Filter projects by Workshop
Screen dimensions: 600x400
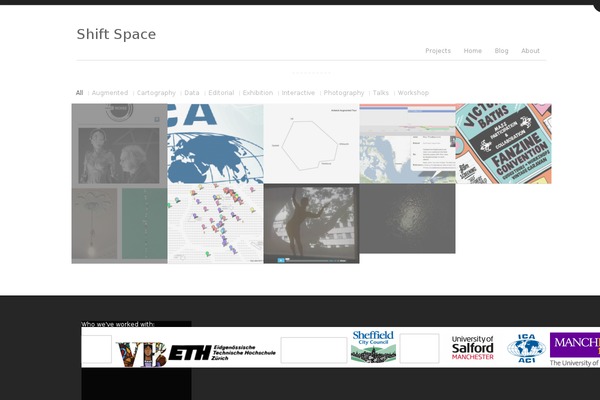coord(413,93)
